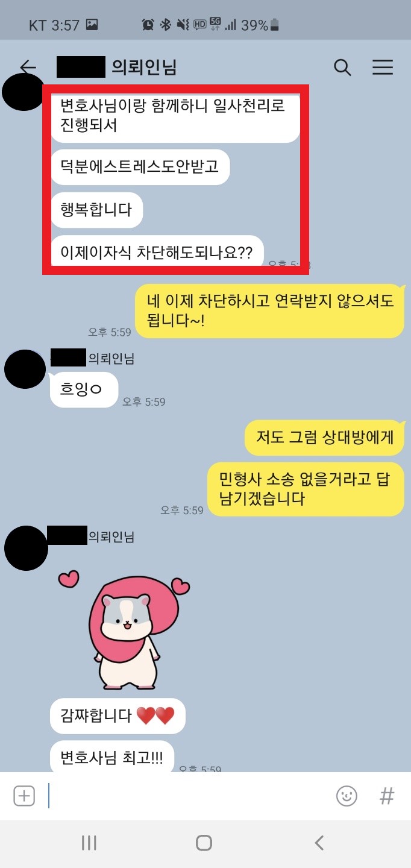Open the chat room hamburger menu
Viewport: 411px width, 868px height.
coord(383,67)
